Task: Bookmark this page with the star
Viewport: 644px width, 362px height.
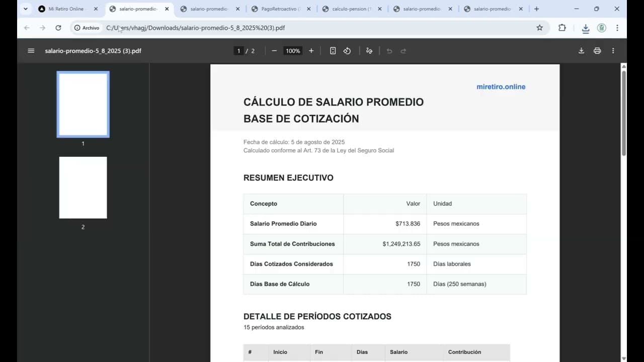Action: pyautogui.click(x=540, y=28)
